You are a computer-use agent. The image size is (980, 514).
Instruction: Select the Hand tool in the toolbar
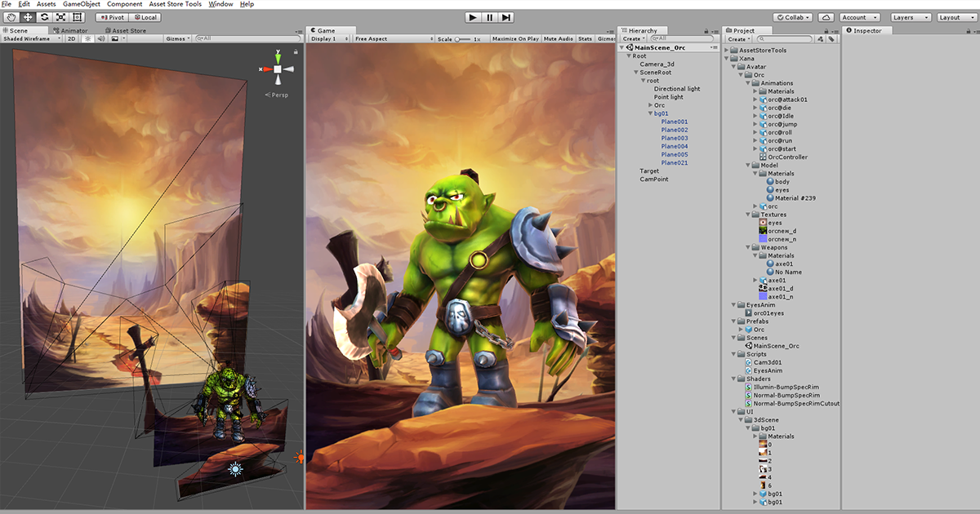(11, 17)
